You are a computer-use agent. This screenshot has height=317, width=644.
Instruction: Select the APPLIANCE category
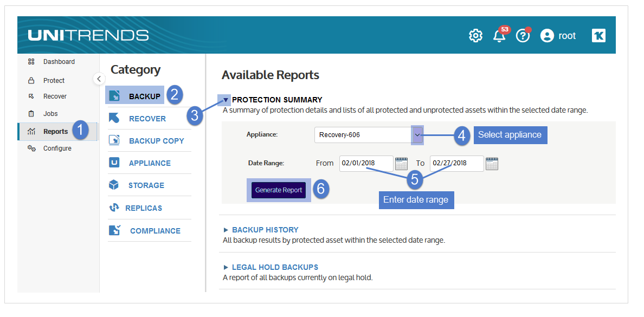[x=150, y=163]
